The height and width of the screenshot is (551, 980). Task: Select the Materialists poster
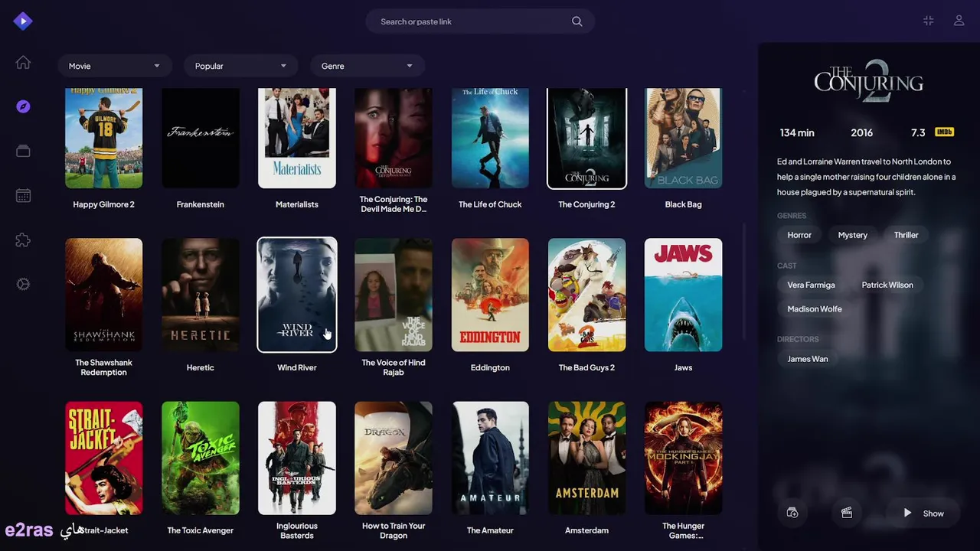(x=297, y=138)
